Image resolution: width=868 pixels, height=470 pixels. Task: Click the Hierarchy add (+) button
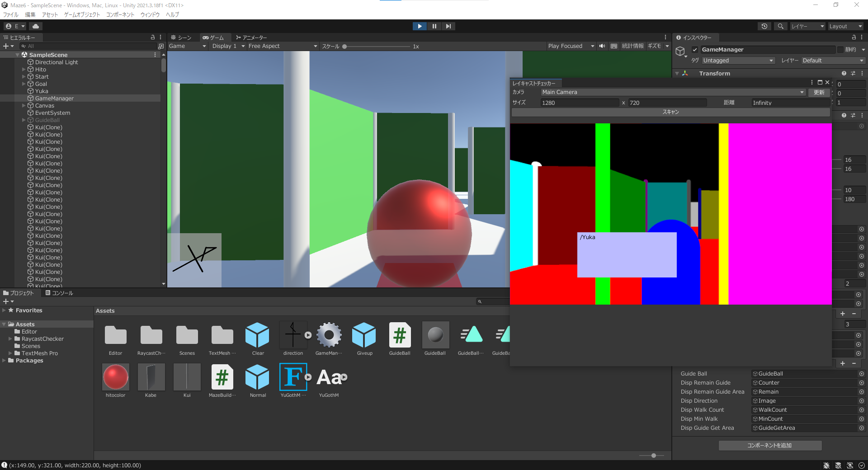pyautogui.click(x=8, y=46)
